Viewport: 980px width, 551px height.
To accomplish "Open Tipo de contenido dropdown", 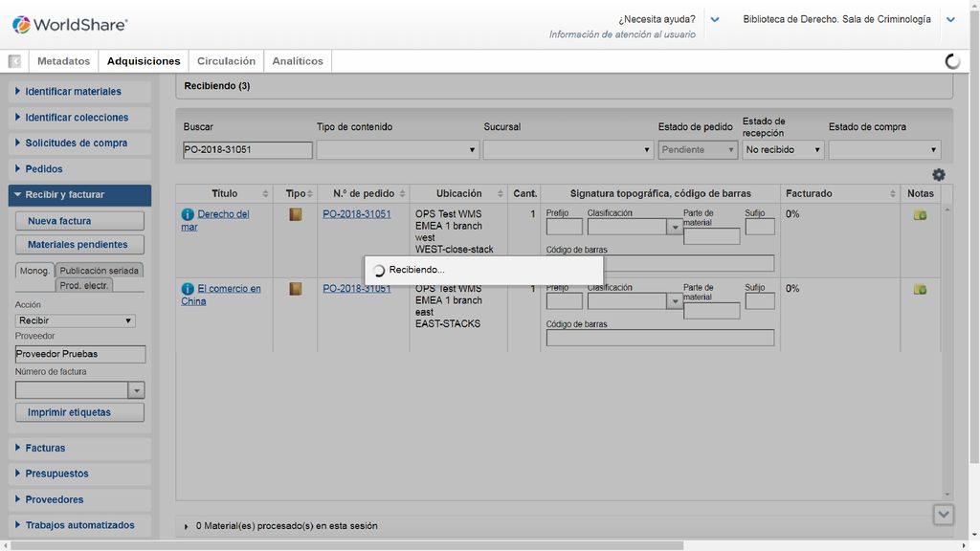I will coord(397,150).
